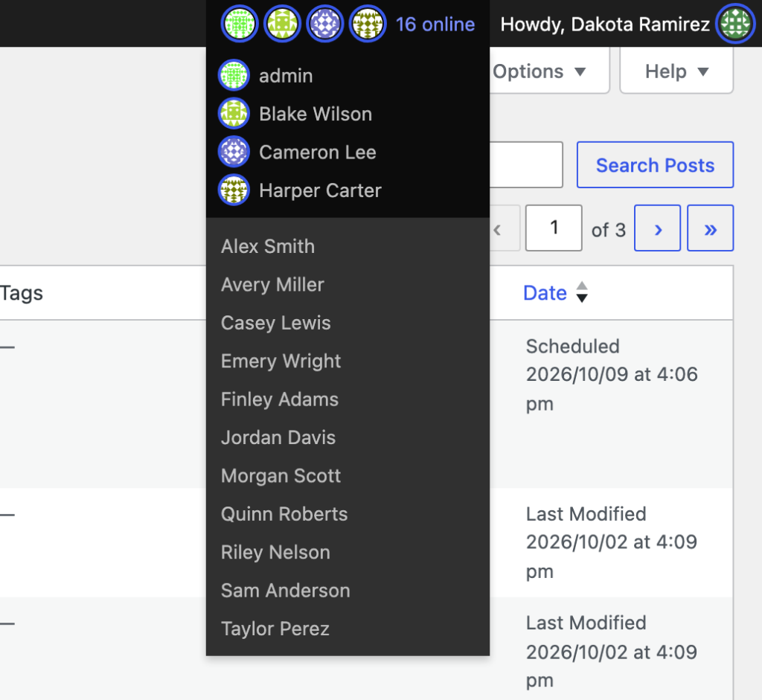Select admin in the online users list

(286, 76)
